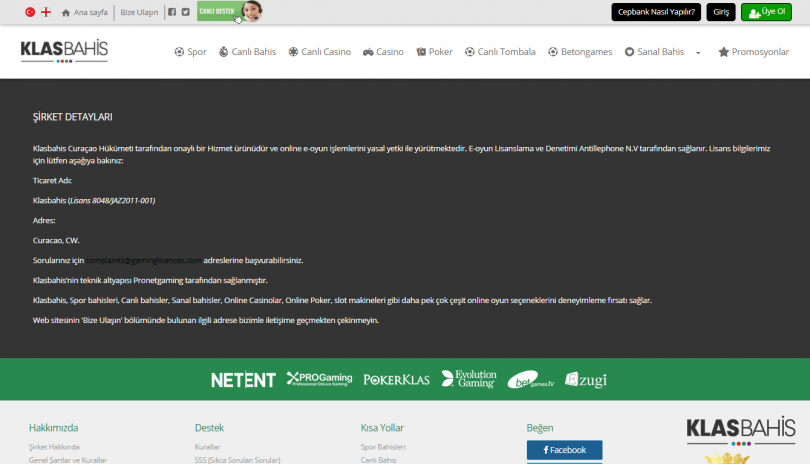Click the license text 'Lisans 8048/JAZ2011-001'
The width and height of the screenshot is (810, 464).
click(x=112, y=200)
